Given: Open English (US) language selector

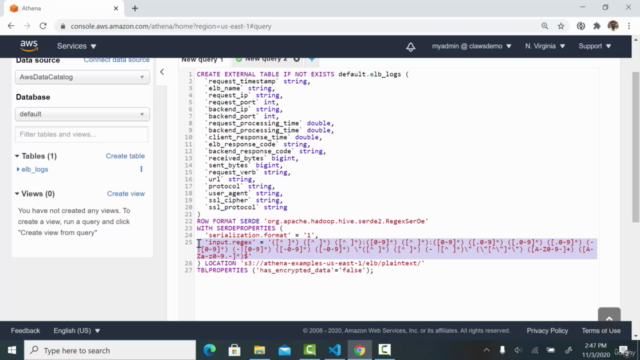Looking at the screenshot, I should 77,331.
